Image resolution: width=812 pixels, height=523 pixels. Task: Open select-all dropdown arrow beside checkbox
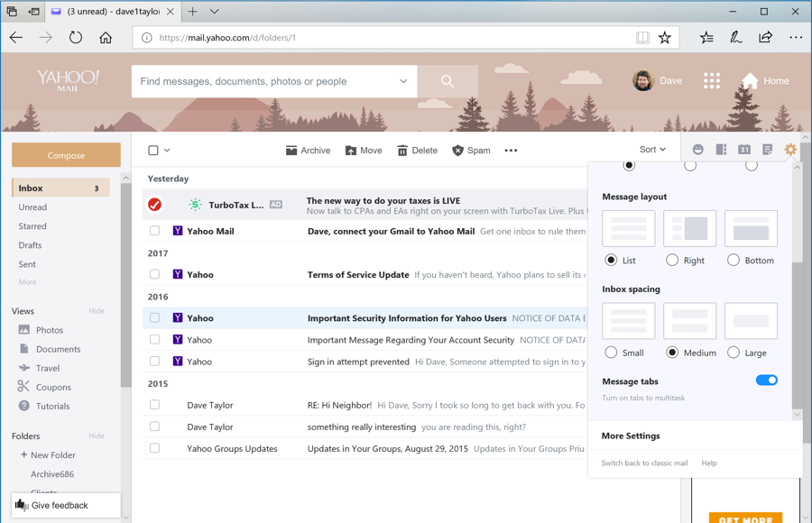pyautogui.click(x=167, y=151)
